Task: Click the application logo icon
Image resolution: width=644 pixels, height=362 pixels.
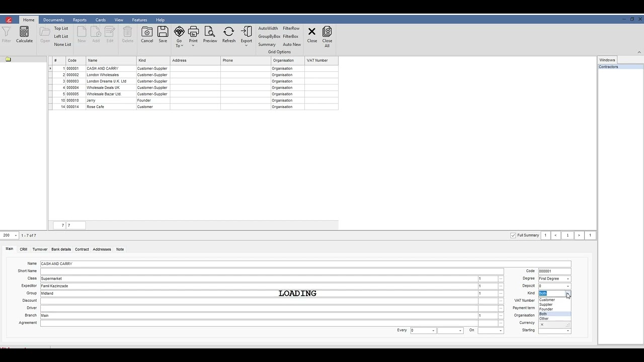Action: click(x=9, y=20)
